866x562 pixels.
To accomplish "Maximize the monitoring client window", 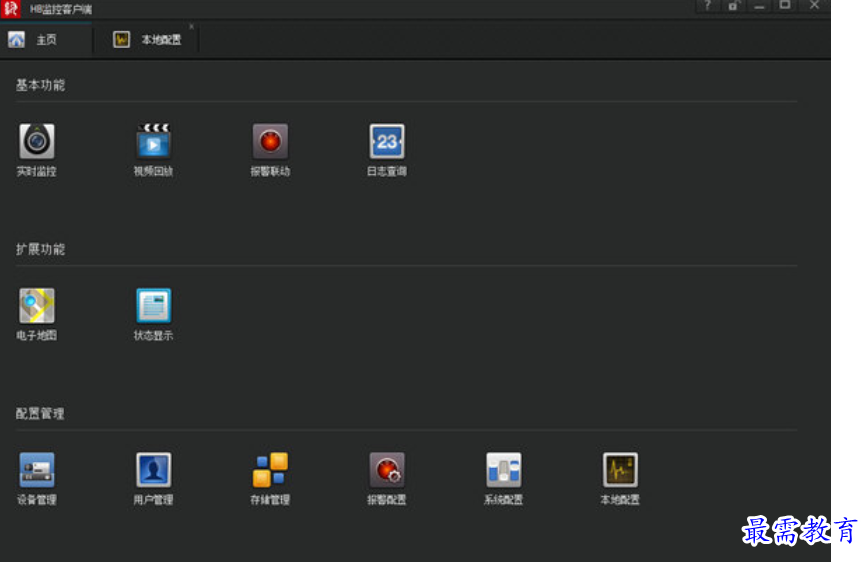I will pyautogui.click(x=785, y=6).
